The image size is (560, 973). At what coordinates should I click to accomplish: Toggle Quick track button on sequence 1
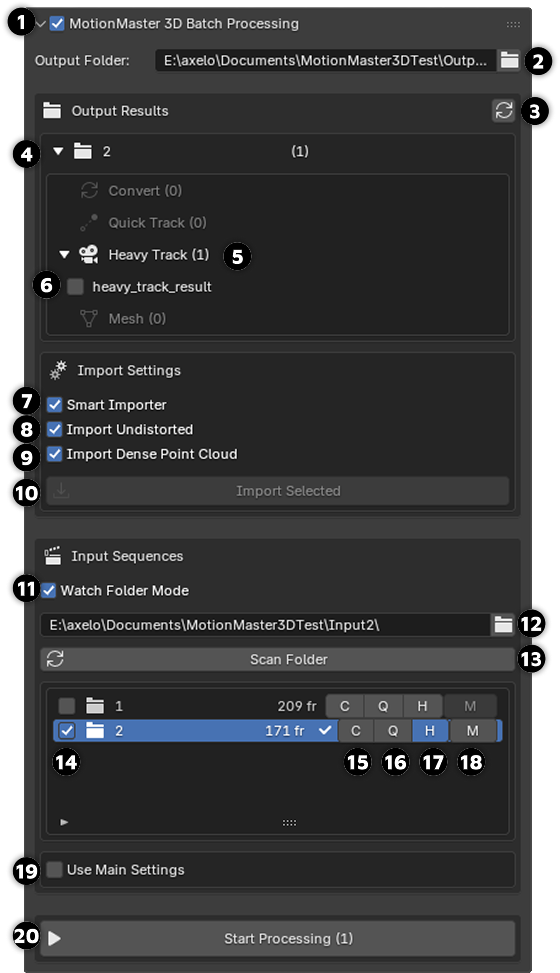click(383, 706)
